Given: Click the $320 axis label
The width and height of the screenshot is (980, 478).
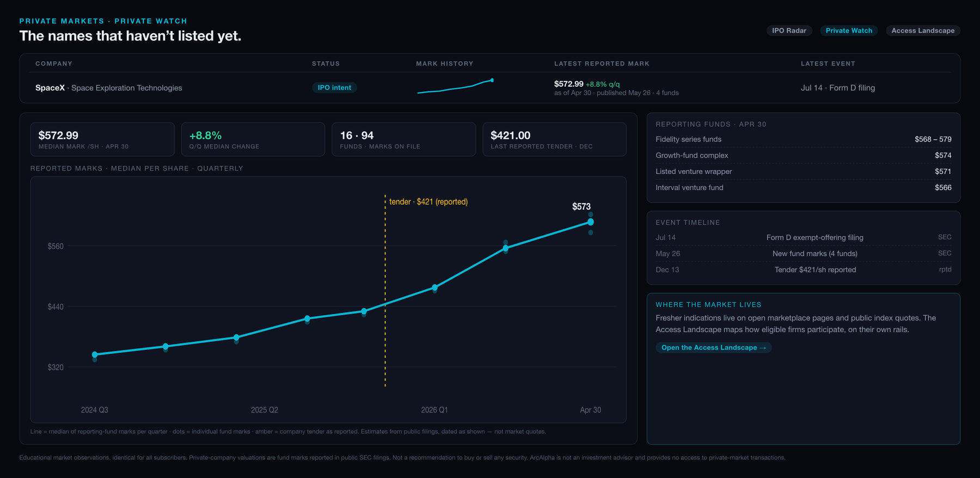Looking at the screenshot, I should pyautogui.click(x=56, y=367).
